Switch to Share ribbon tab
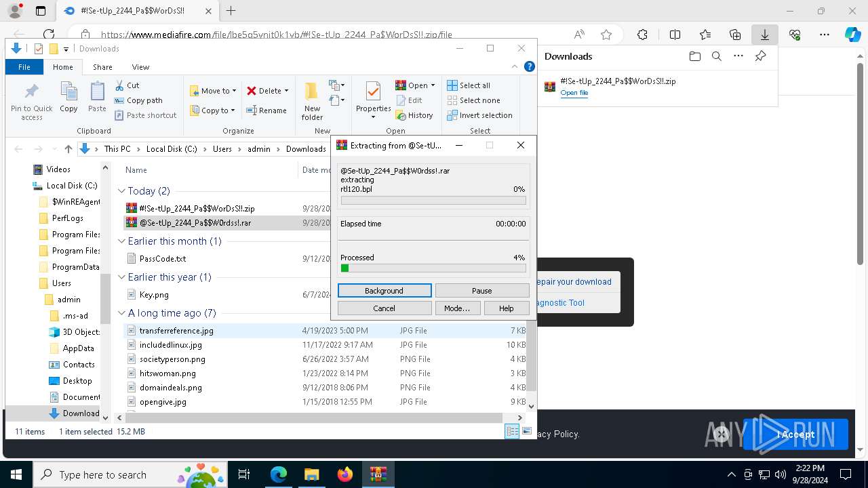 (x=102, y=67)
